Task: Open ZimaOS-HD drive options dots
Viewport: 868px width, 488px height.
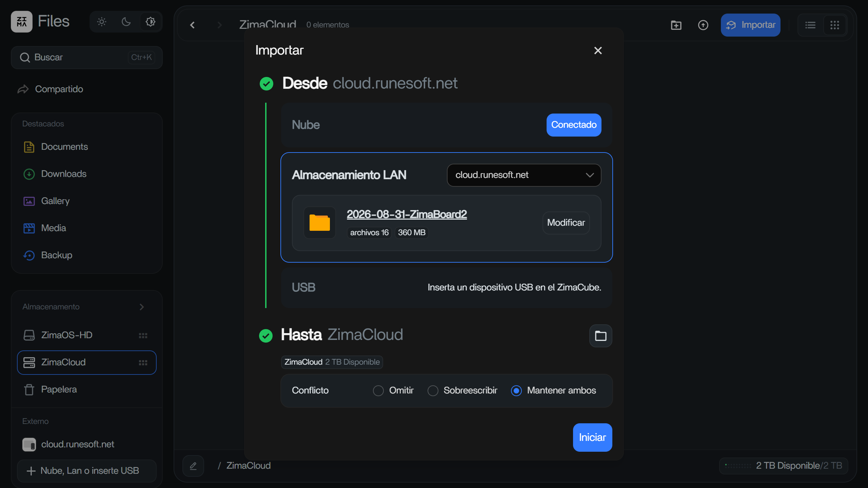Action: coord(143,335)
